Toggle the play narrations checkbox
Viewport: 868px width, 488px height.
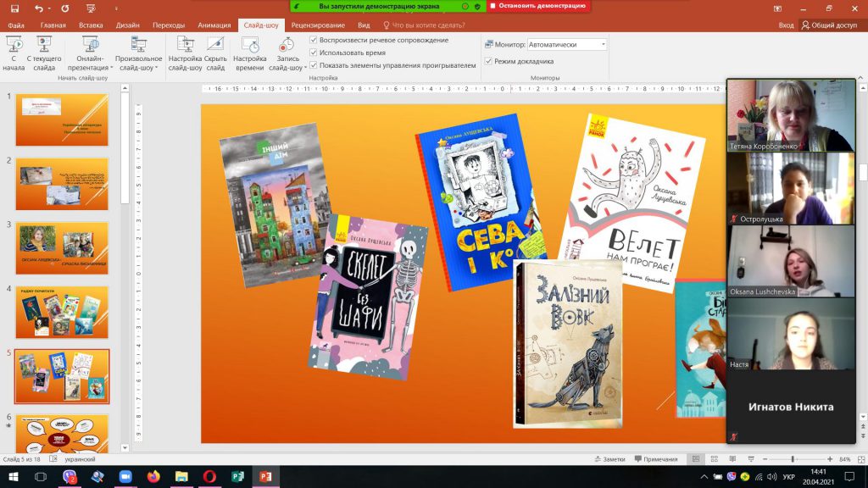pyautogui.click(x=314, y=40)
